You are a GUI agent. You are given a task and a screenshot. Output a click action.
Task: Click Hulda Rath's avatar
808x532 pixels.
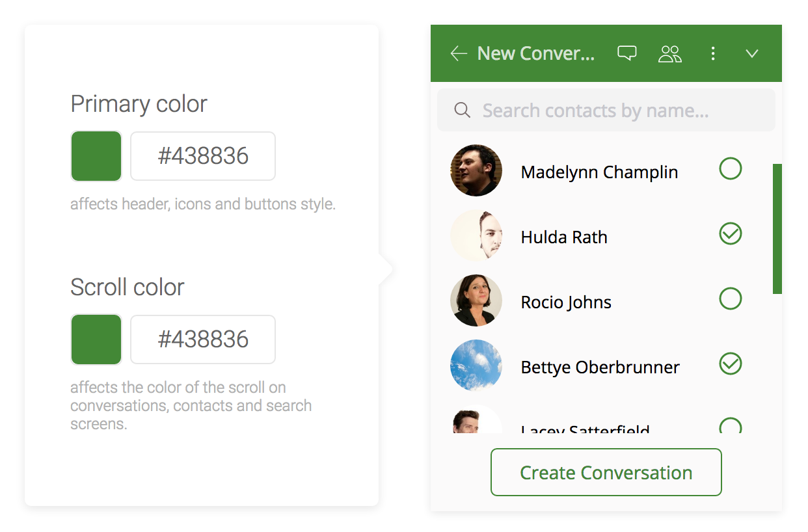click(x=476, y=235)
